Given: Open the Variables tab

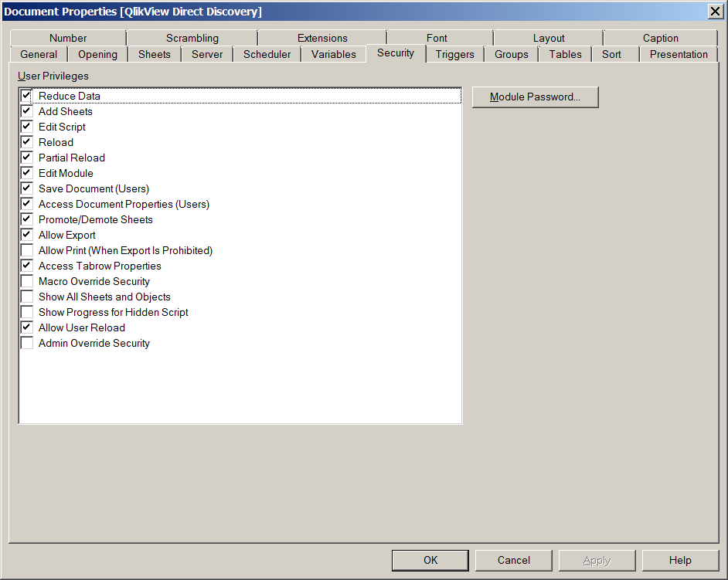Looking at the screenshot, I should [333, 54].
